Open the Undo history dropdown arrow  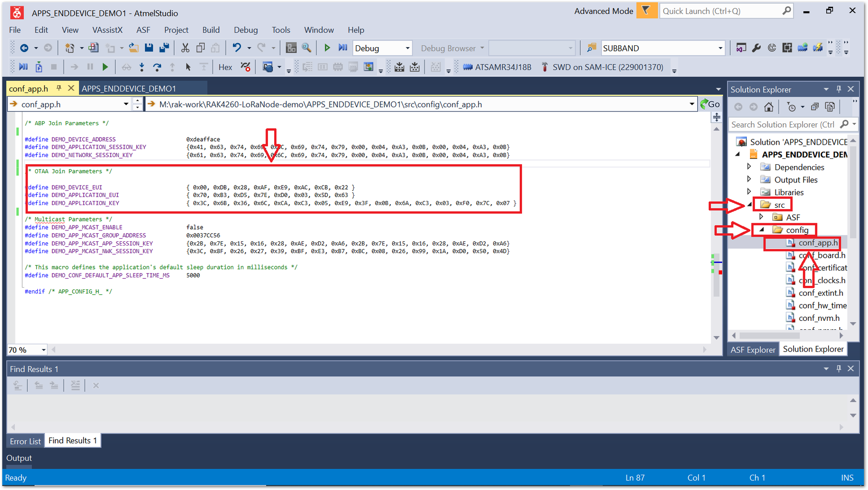249,48
